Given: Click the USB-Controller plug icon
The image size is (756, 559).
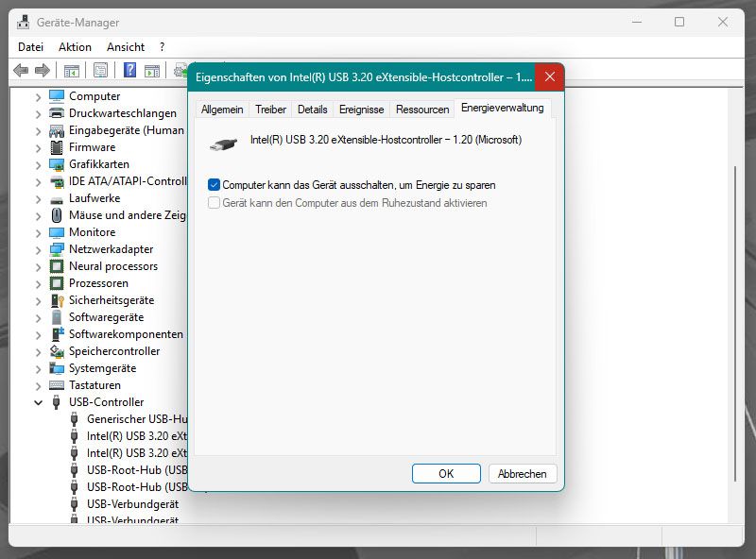Looking at the screenshot, I should click(x=57, y=402).
